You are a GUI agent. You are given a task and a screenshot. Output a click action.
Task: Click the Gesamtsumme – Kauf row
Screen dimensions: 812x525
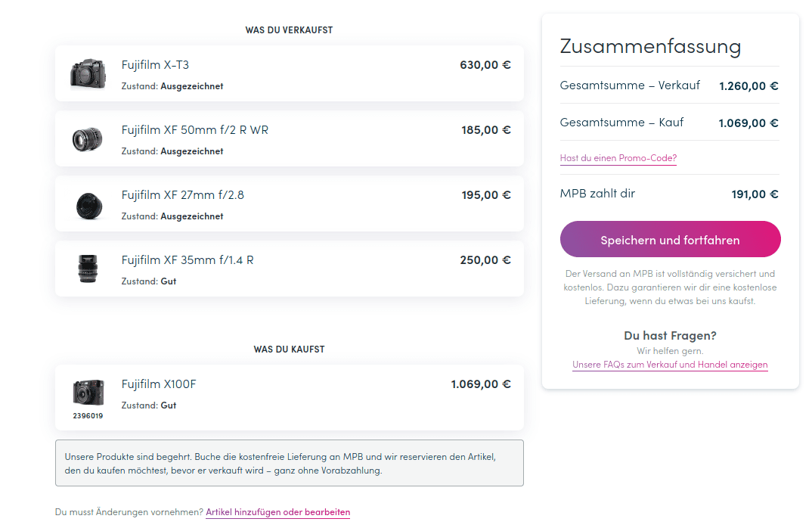tap(670, 123)
